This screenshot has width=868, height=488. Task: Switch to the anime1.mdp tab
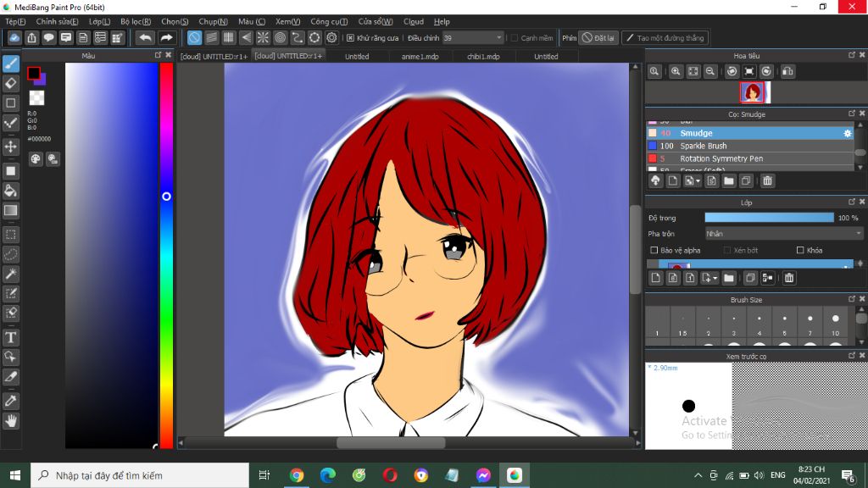[x=420, y=57]
